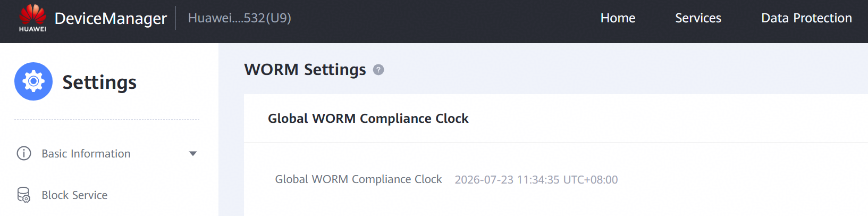
Task: Click the blue Settings gear icon
Action: pos(33,81)
